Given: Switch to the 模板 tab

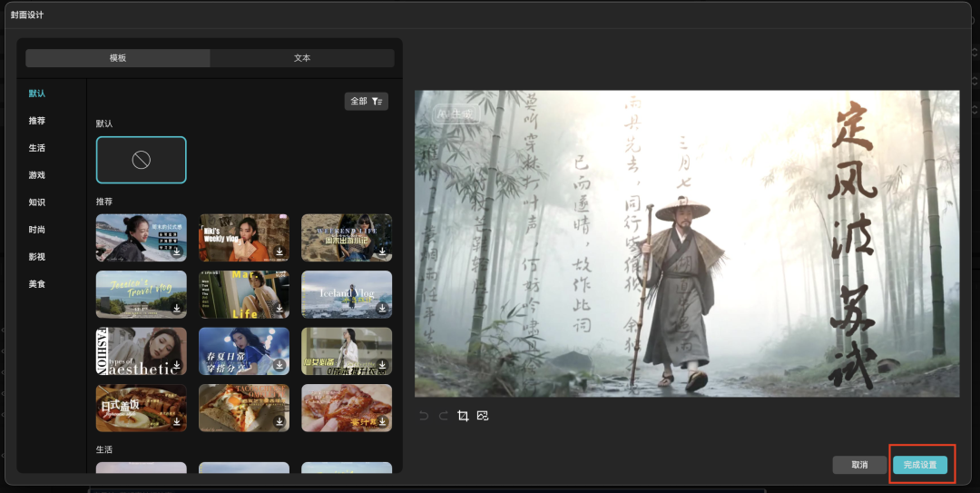Looking at the screenshot, I should pos(118,58).
